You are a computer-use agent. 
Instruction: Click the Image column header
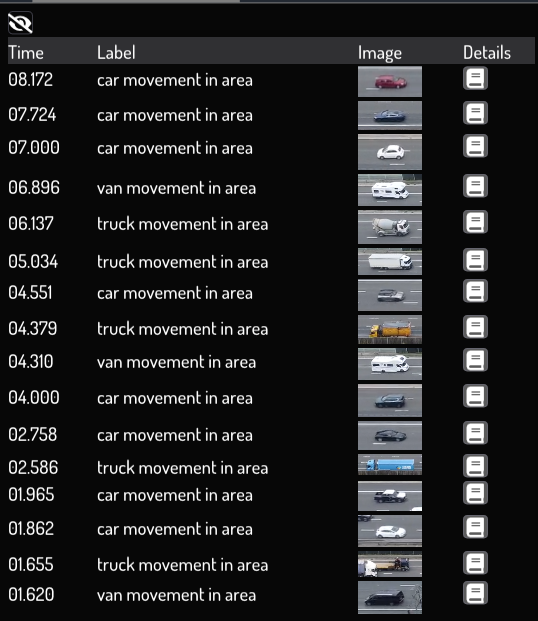380,53
